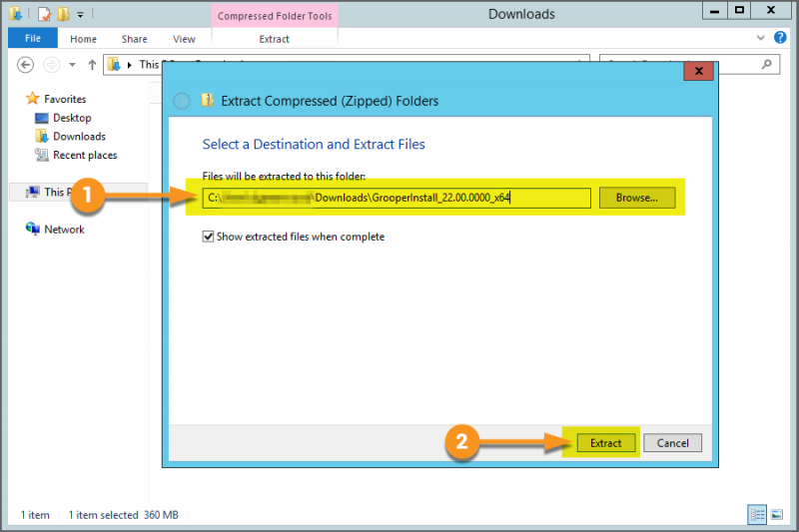Select Favorites in the navigation pane
Screen dimensions: 799x532
(65, 99)
